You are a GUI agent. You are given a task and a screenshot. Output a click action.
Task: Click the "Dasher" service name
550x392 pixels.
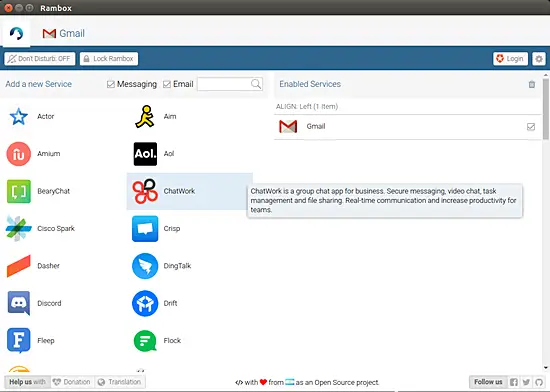coord(48,266)
